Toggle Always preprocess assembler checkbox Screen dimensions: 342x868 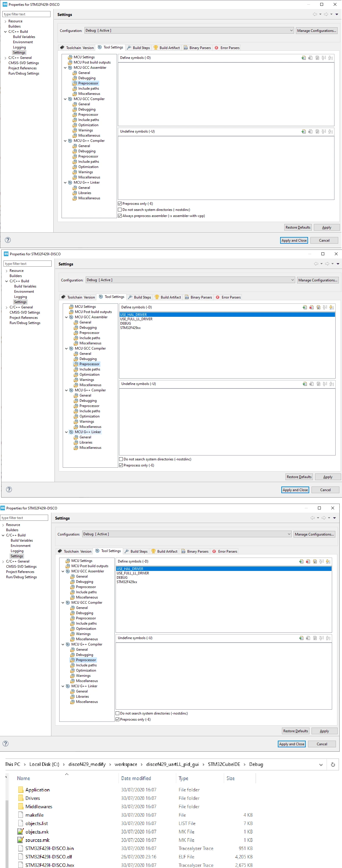pos(120,216)
